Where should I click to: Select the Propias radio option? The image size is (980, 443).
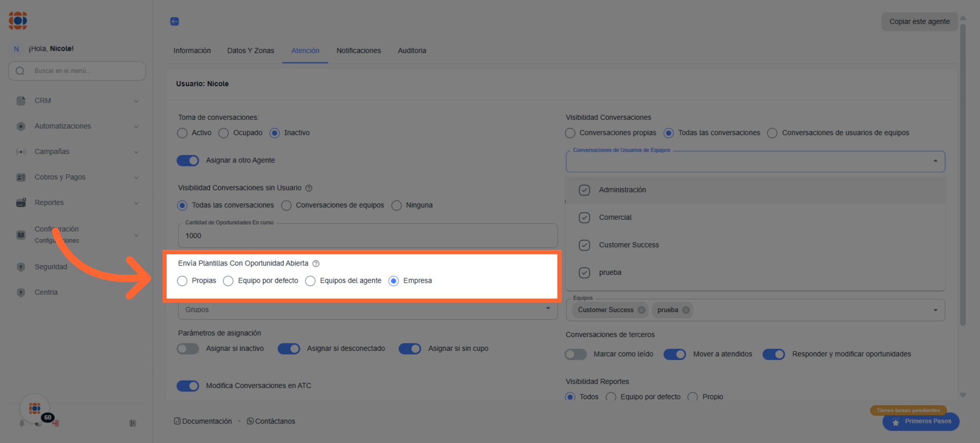pyautogui.click(x=183, y=281)
